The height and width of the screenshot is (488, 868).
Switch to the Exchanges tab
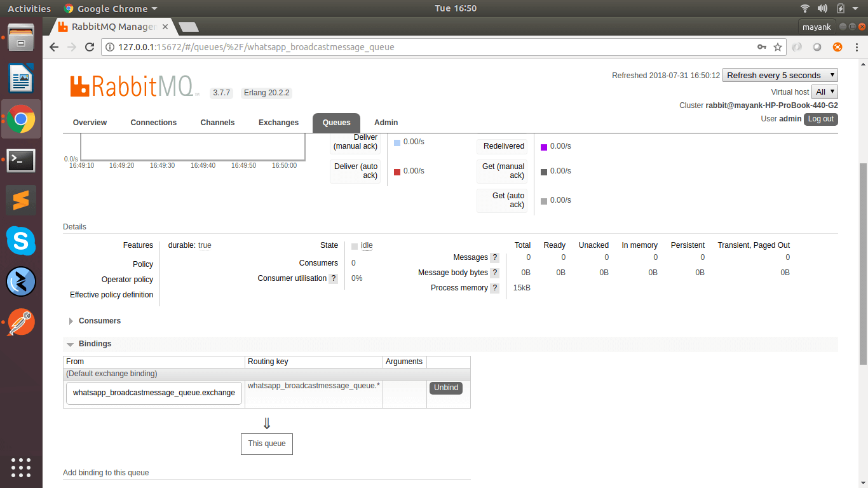[x=278, y=123]
